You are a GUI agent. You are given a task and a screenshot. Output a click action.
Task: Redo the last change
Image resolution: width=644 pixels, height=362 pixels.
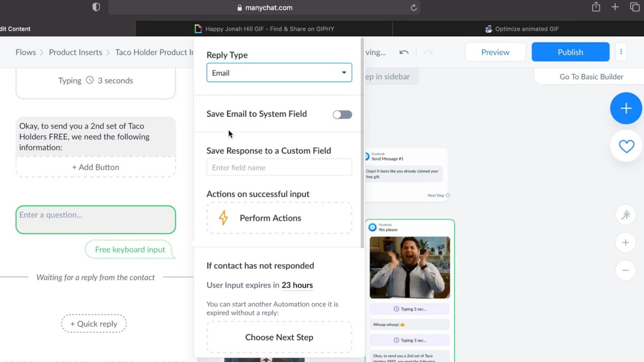click(x=428, y=52)
